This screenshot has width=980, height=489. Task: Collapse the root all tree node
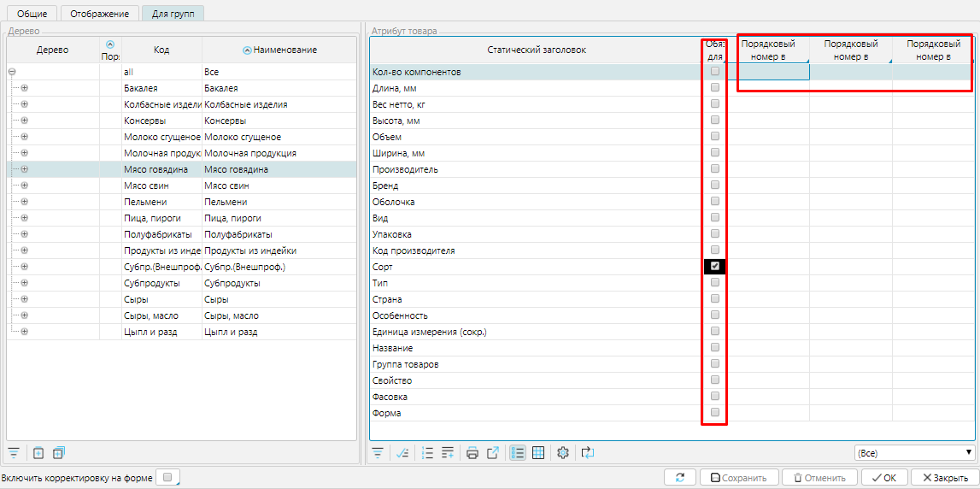[12, 73]
